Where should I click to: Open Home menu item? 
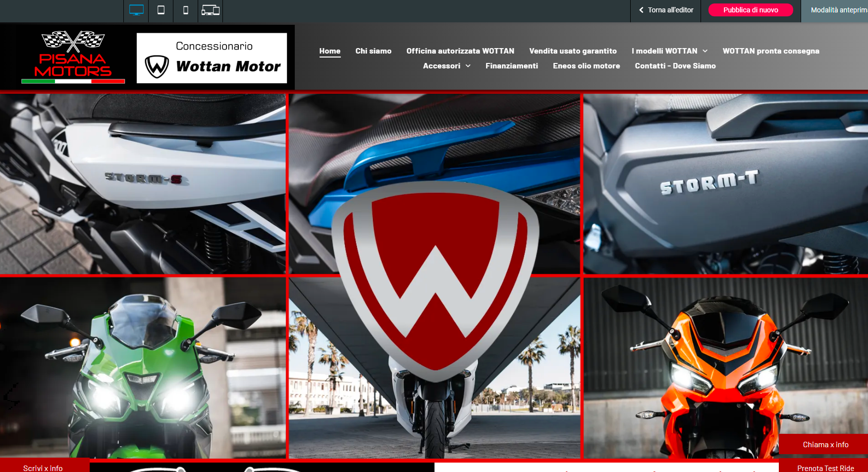330,51
